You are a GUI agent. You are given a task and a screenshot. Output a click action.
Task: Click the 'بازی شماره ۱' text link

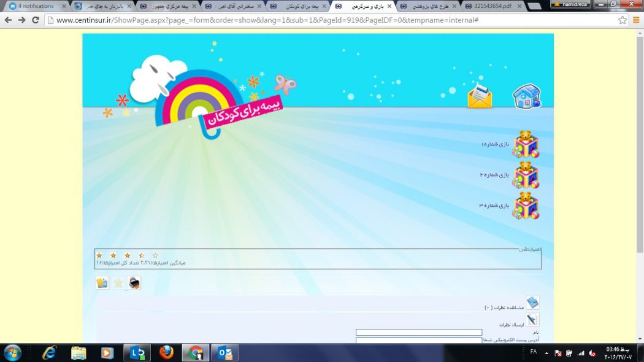[x=496, y=144]
